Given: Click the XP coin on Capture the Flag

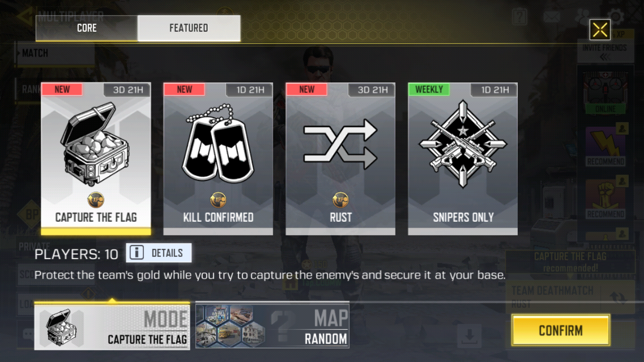Looking at the screenshot, I should click(x=96, y=200).
